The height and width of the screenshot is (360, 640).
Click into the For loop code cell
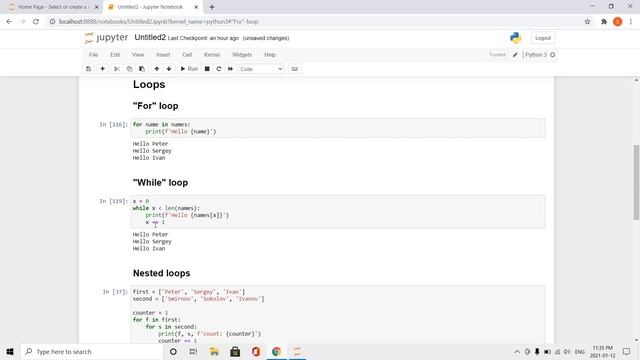coord(338,128)
